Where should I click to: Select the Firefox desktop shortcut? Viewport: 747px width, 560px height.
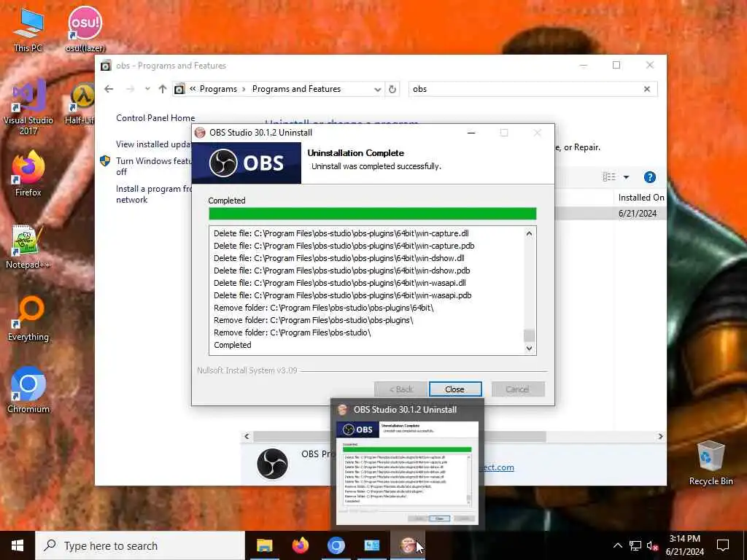click(28, 174)
